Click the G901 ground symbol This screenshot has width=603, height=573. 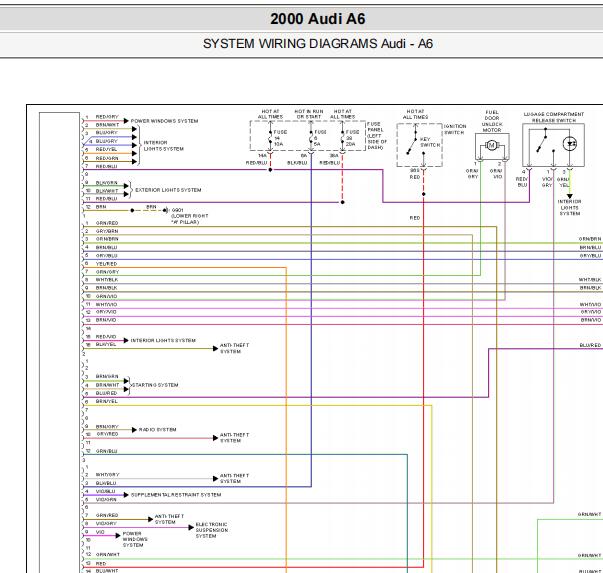pyautogui.click(x=165, y=210)
